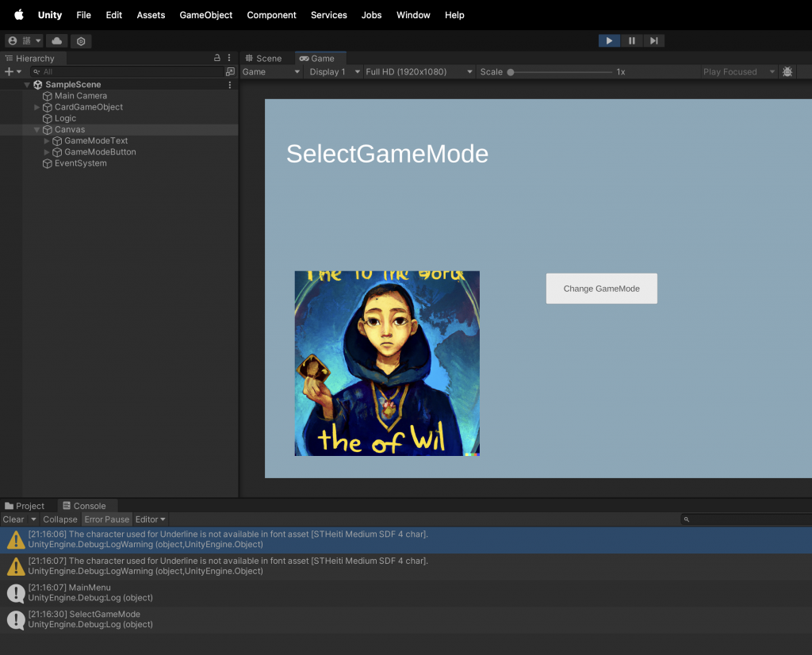Click the cloud services icon
The height and width of the screenshot is (655, 812).
pos(57,41)
